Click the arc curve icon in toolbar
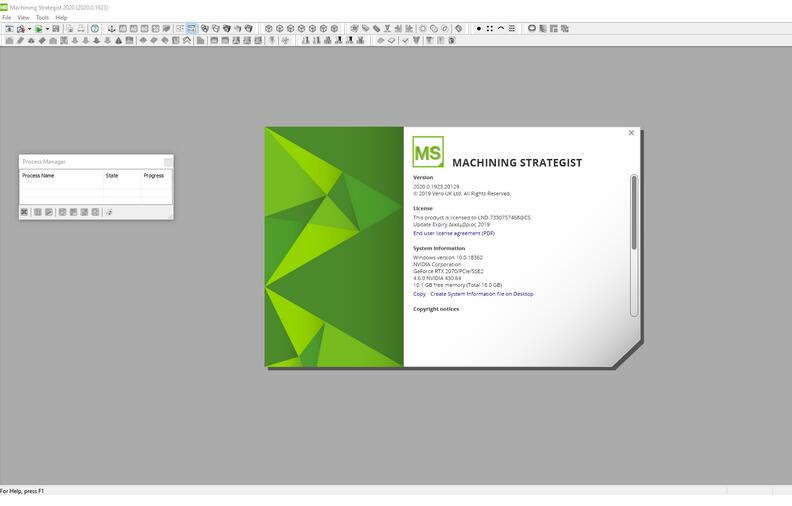The height and width of the screenshot is (506, 792). pyautogui.click(x=501, y=29)
